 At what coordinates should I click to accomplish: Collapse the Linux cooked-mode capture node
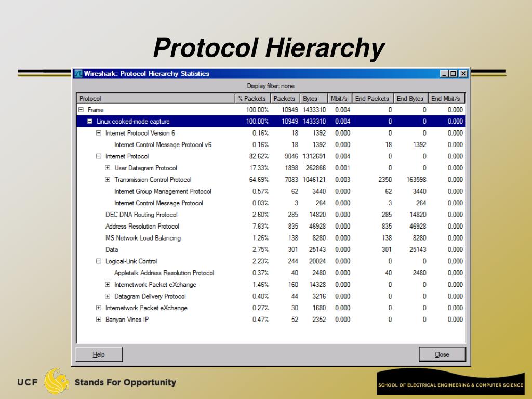[90, 122]
